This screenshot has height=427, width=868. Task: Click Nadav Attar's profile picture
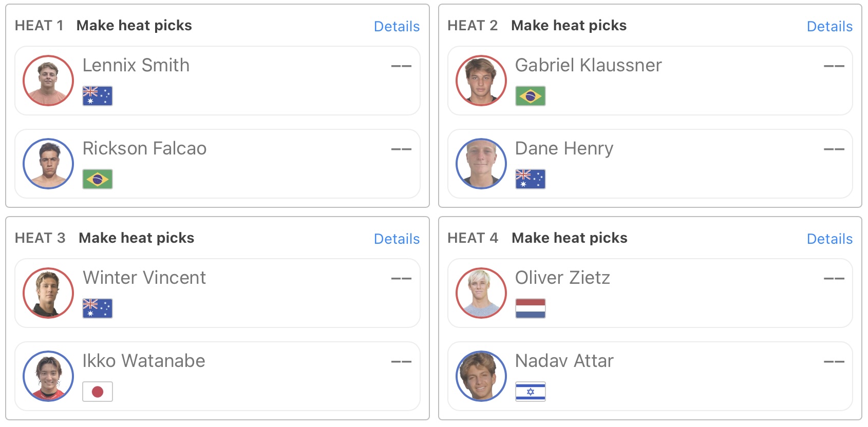tap(481, 376)
